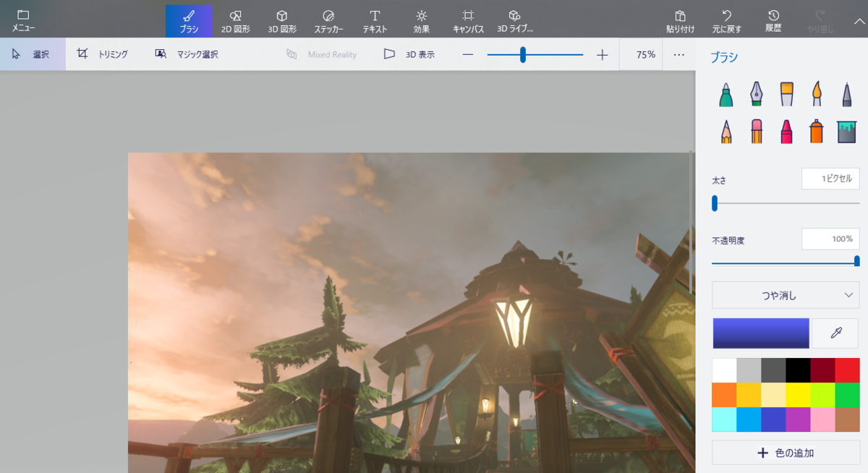Click the 太さ thickness slider handle
868x473 pixels.
click(x=715, y=203)
